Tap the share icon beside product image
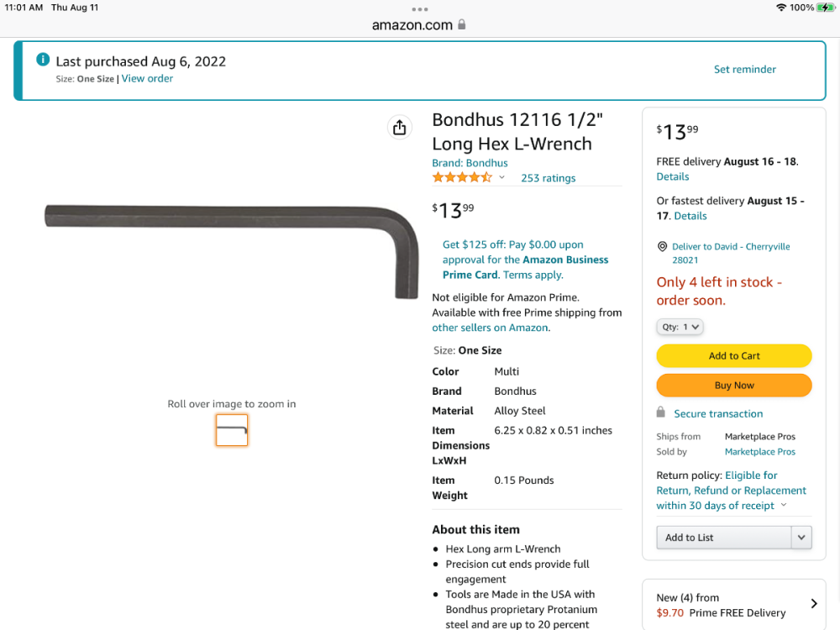 tap(399, 127)
